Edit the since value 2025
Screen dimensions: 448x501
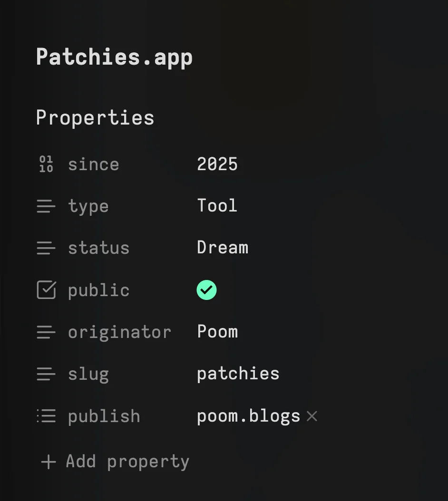(217, 164)
